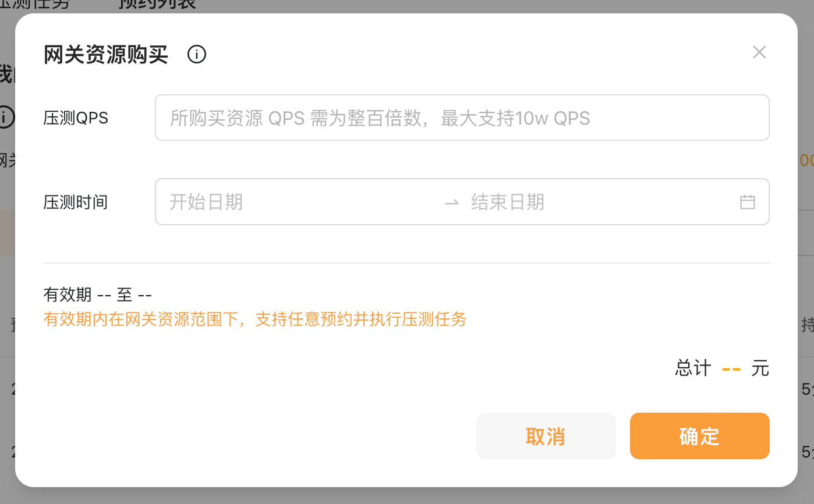The width and height of the screenshot is (814, 504).
Task: Click the info icon beside 网关资源购买 title
Action: (197, 55)
